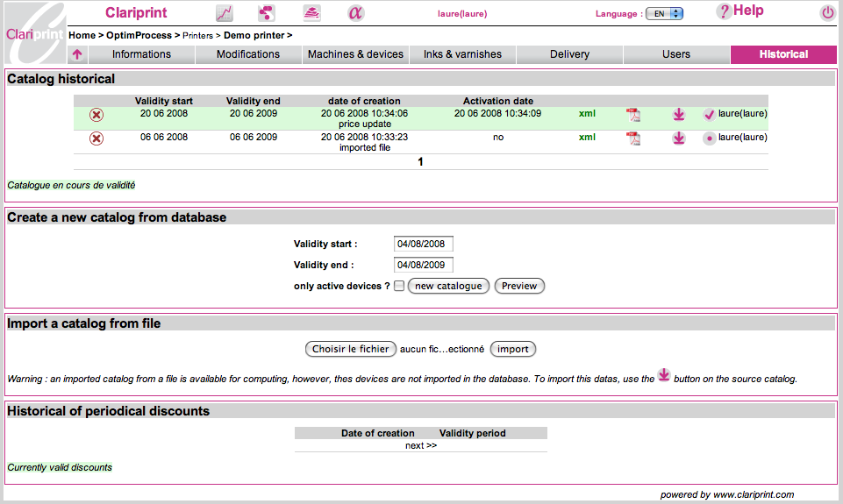Click the Choisir le fichier button
This screenshot has height=504, width=843.
(350, 349)
